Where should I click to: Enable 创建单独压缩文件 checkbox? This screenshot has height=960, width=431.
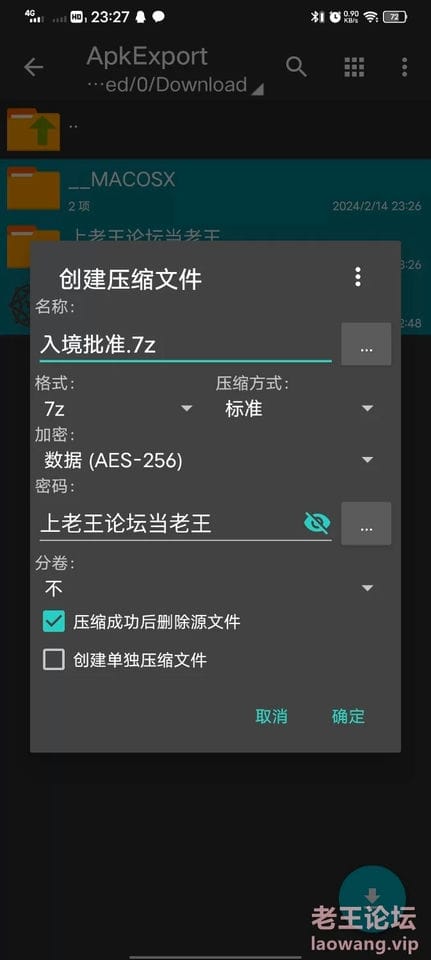[54, 660]
